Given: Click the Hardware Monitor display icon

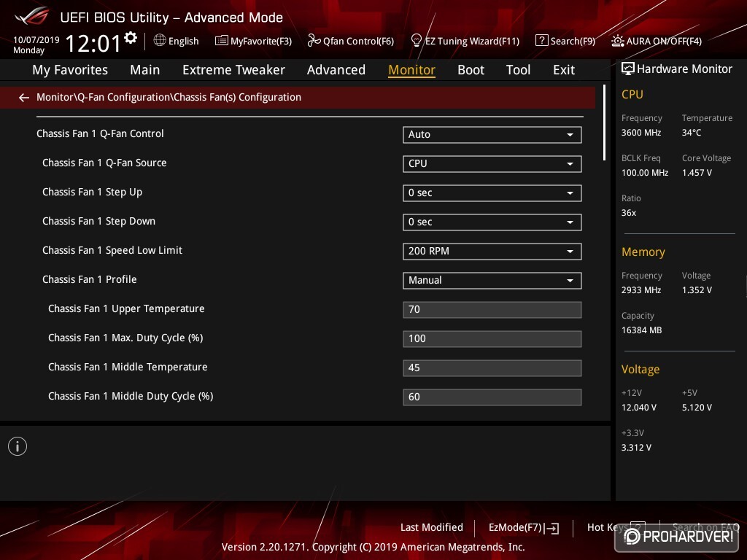Looking at the screenshot, I should (628, 69).
